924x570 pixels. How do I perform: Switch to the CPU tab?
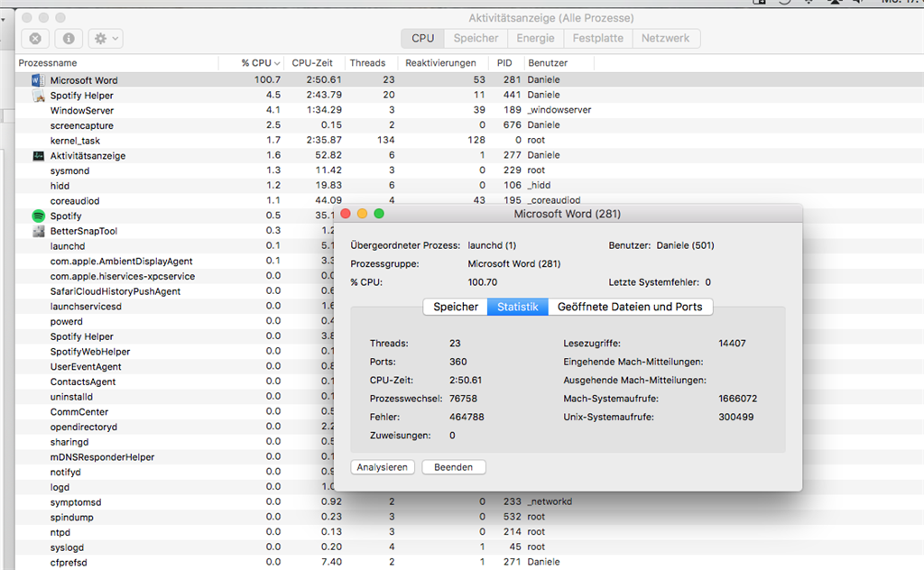422,38
